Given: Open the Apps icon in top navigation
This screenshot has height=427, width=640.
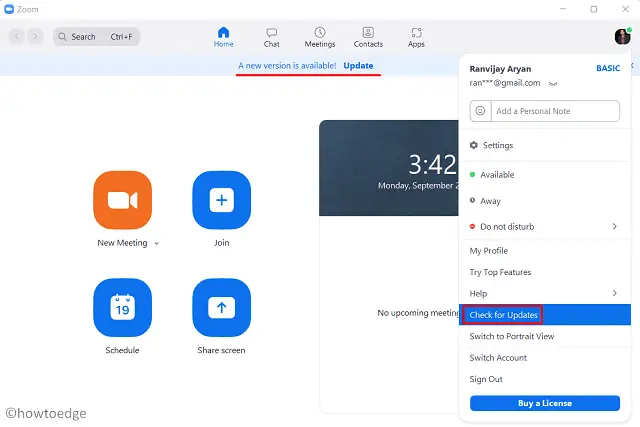Looking at the screenshot, I should 416,37.
